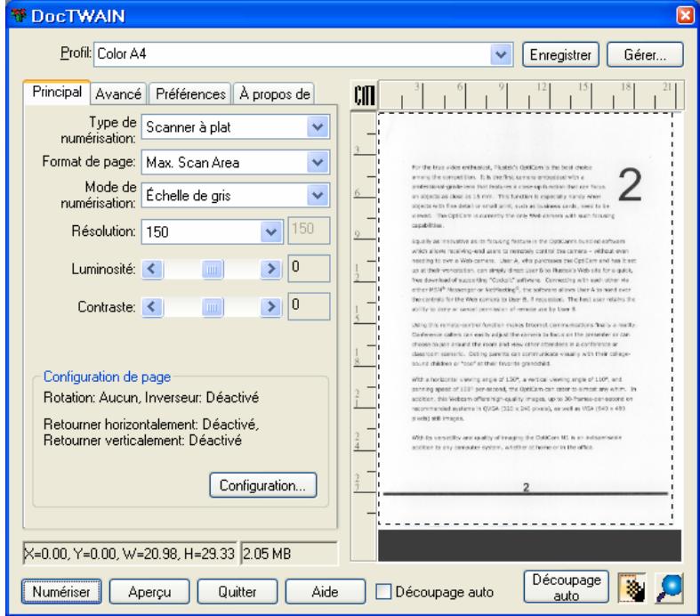Open the Préférences tab
700x616 pixels.
190,93
